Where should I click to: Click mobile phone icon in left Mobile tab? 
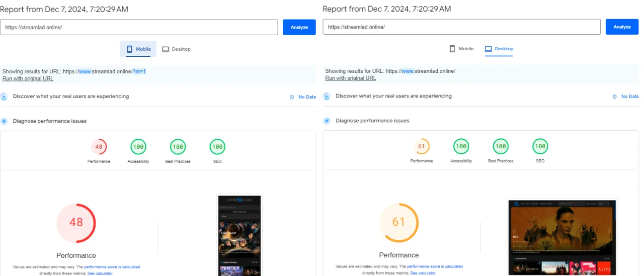(x=129, y=49)
